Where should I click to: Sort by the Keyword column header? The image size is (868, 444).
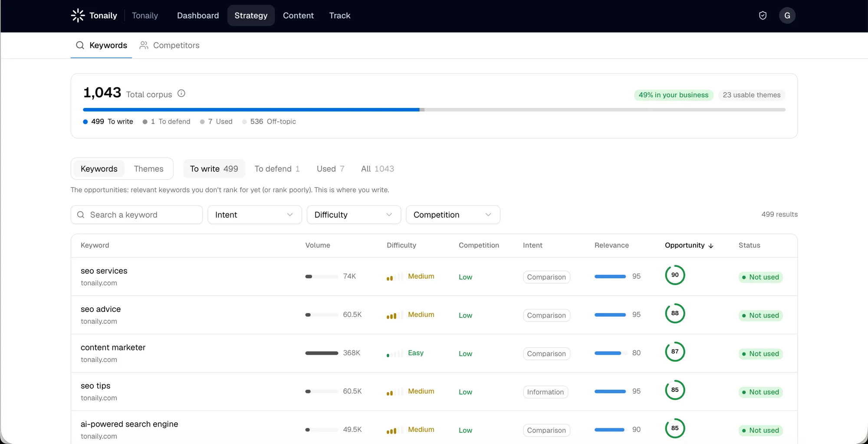point(95,245)
